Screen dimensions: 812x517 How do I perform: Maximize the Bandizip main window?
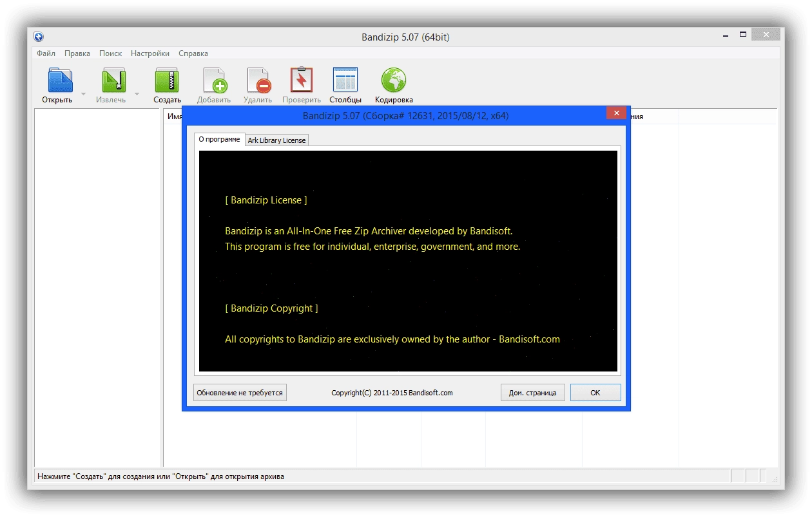[743, 34]
